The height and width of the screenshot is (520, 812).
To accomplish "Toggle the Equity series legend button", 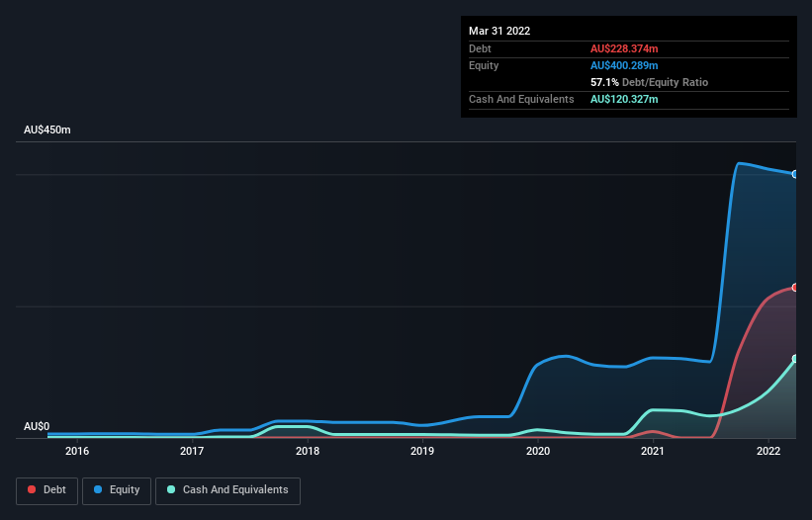I will [x=117, y=490].
